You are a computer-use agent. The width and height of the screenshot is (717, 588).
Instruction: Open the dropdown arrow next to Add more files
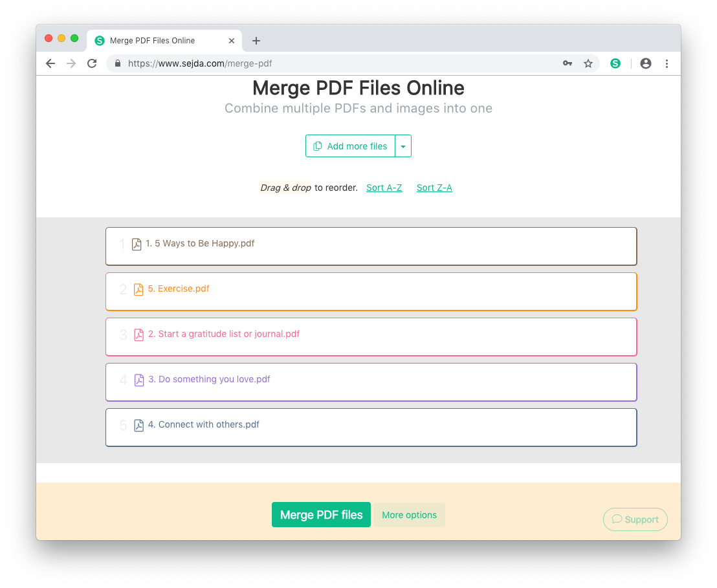[x=403, y=146]
